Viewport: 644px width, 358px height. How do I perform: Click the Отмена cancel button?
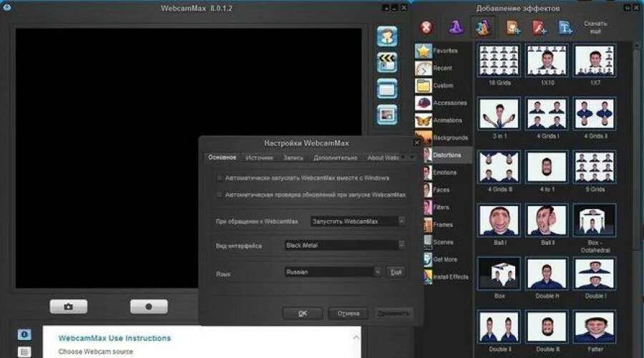348,314
